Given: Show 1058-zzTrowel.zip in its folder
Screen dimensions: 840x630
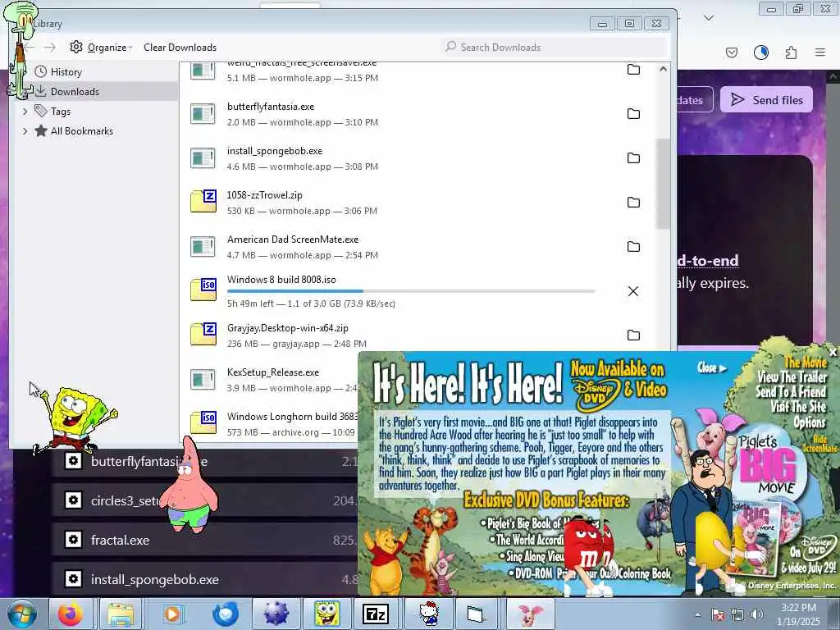Looking at the screenshot, I should coord(633,203).
